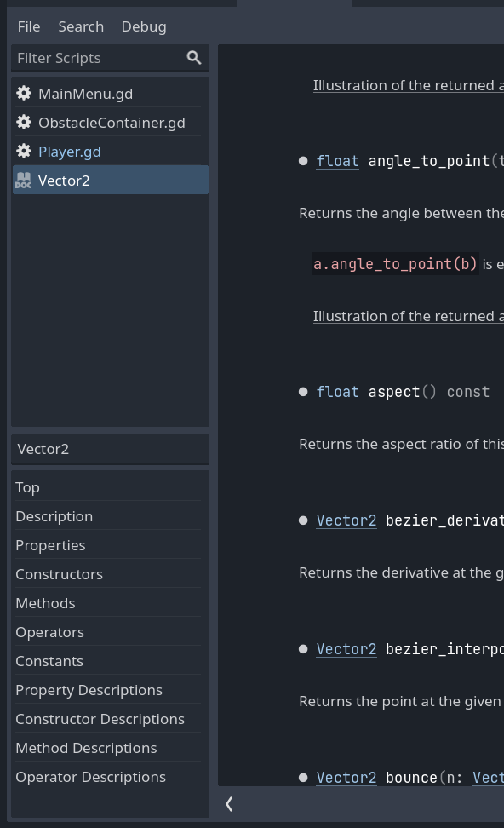
Task: Select Vector2 in the script list
Action: point(66,180)
